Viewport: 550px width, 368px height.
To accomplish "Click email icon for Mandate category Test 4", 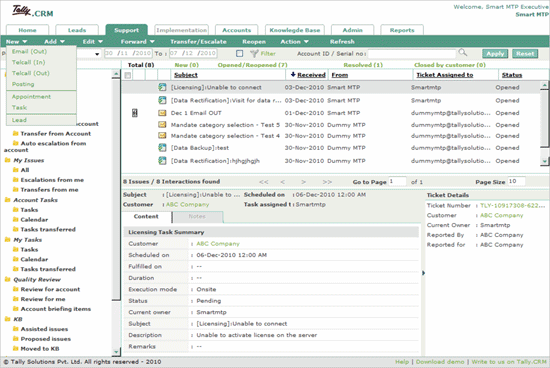I will (162, 135).
